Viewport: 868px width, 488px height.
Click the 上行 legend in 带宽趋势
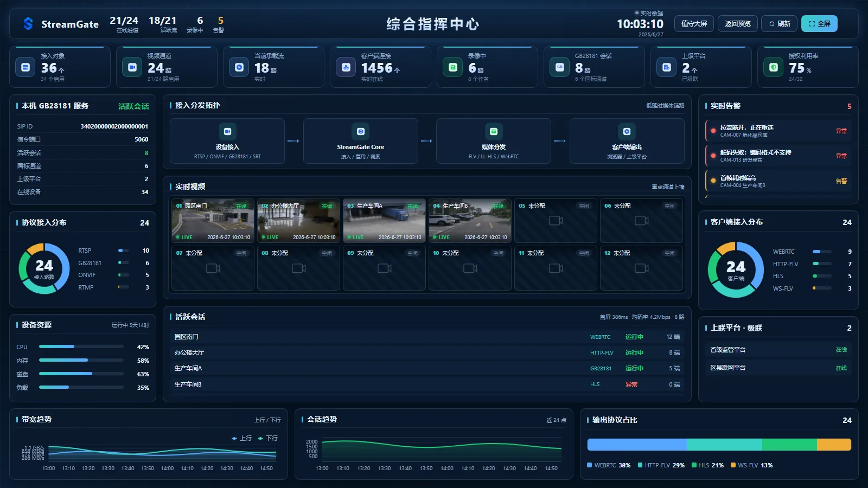coord(241,438)
